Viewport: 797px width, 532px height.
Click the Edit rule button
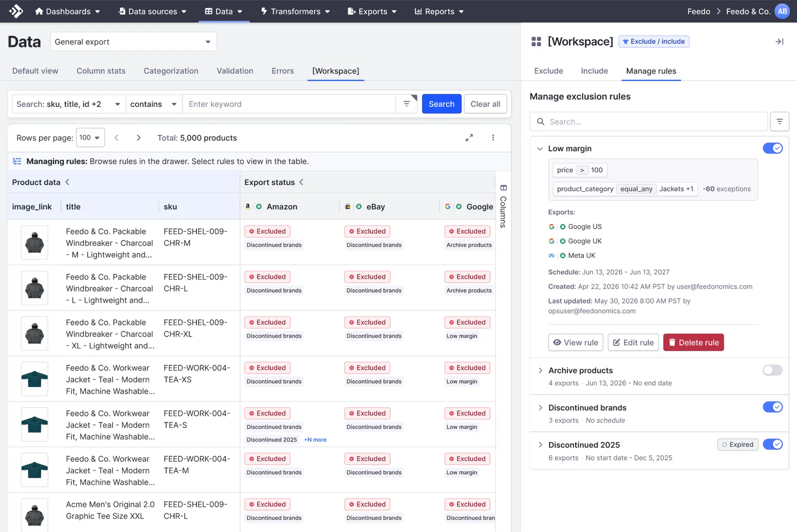(x=633, y=342)
